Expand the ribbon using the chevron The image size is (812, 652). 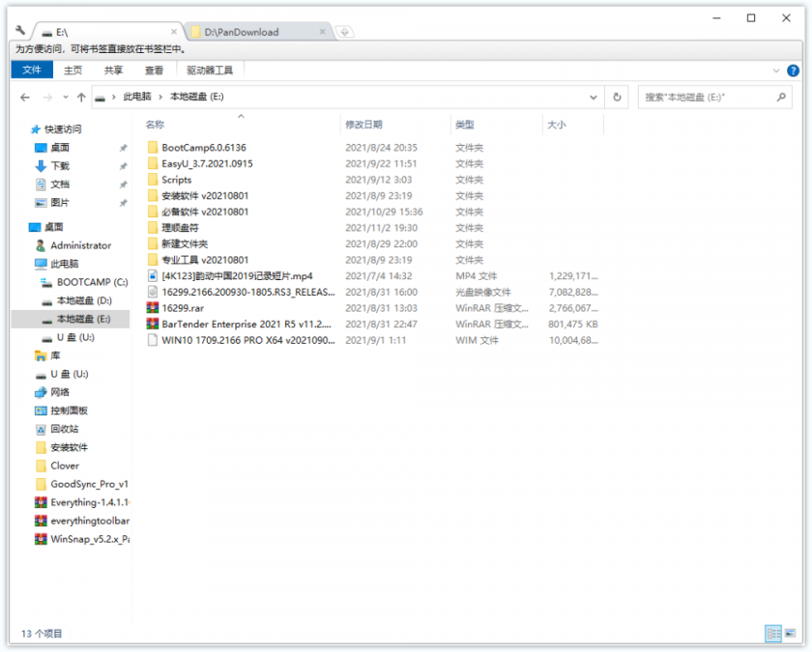click(776, 71)
